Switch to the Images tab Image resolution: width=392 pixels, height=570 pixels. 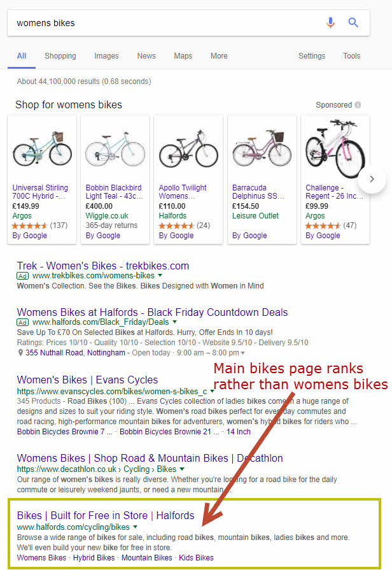coord(106,56)
